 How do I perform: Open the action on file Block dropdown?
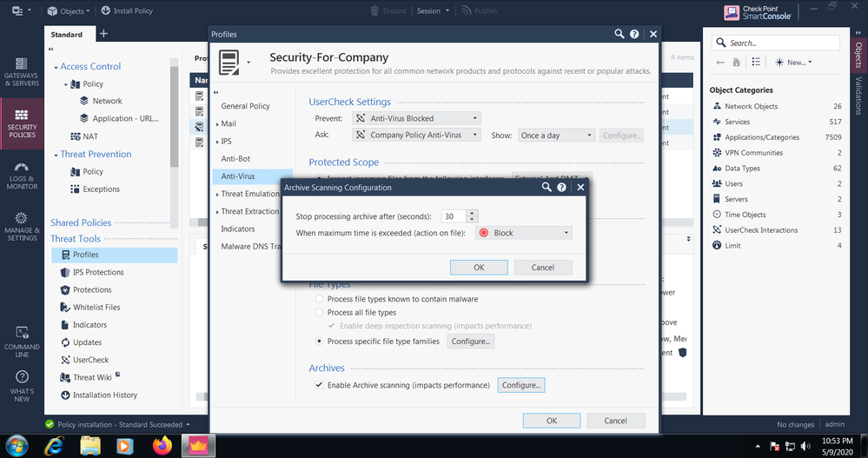click(x=524, y=233)
